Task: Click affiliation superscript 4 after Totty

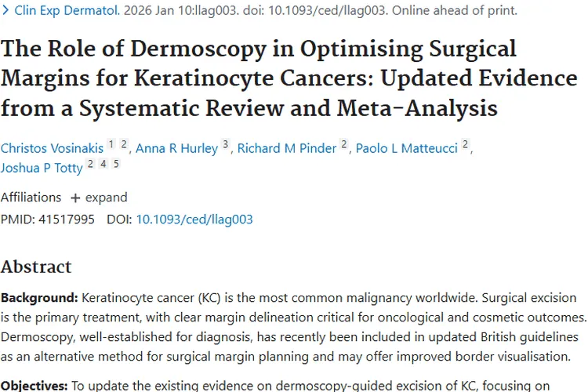Action: pyautogui.click(x=103, y=164)
